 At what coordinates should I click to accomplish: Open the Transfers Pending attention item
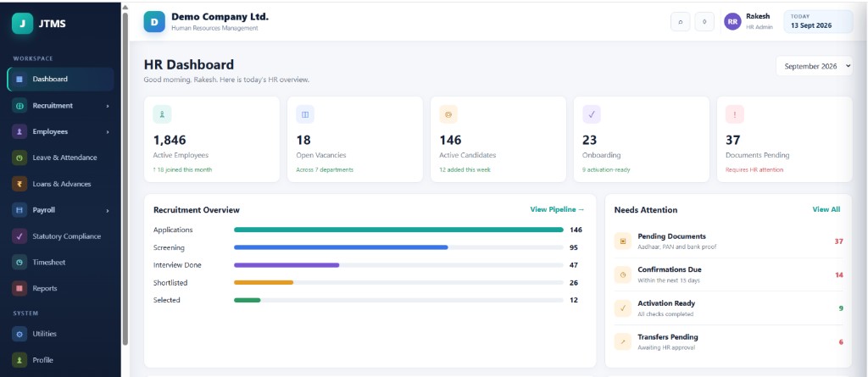coord(728,342)
